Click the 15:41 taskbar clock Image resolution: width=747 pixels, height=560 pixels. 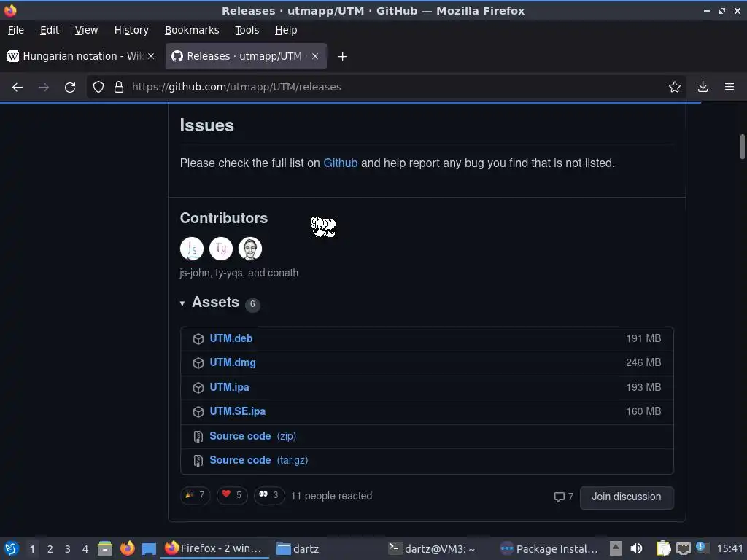[729, 548]
